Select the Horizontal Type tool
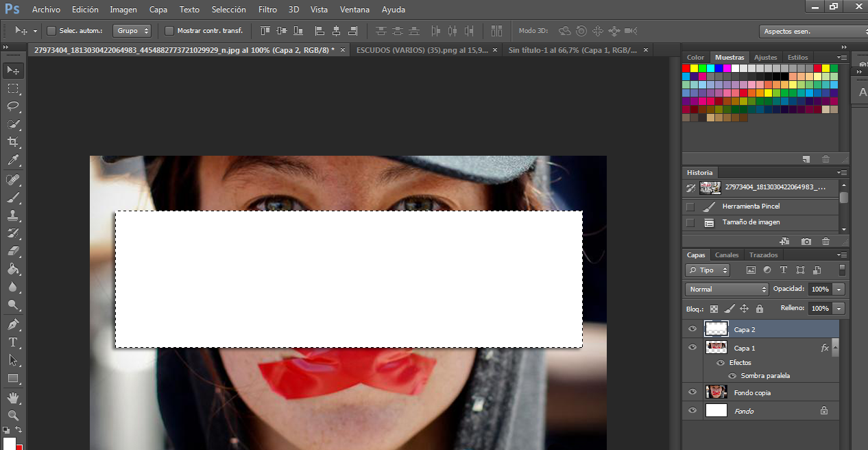The image size is (868, 450). click(x=13, y=342)
